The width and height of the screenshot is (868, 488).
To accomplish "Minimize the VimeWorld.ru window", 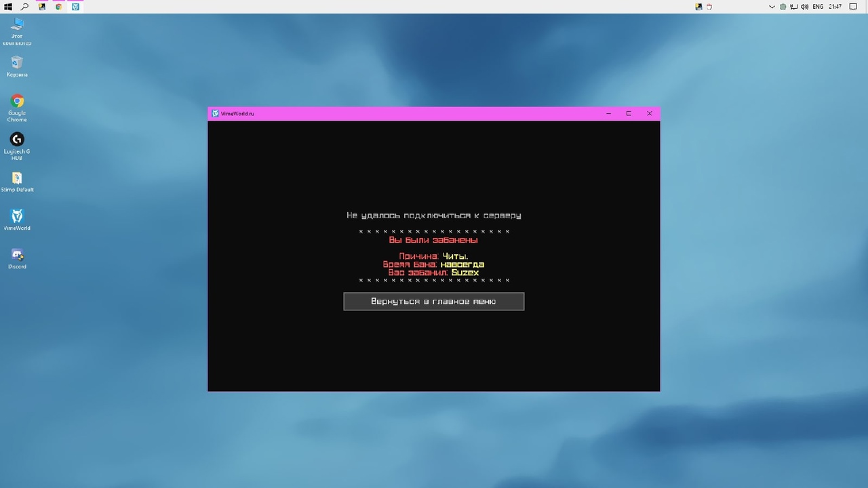I will click(608, 113).
